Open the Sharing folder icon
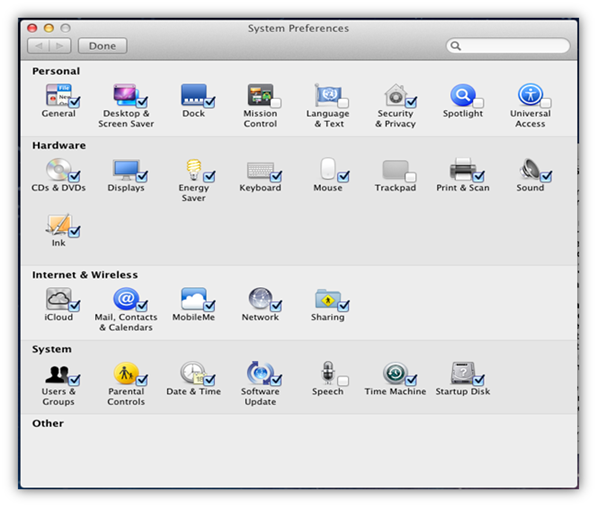 pos(327,299)
